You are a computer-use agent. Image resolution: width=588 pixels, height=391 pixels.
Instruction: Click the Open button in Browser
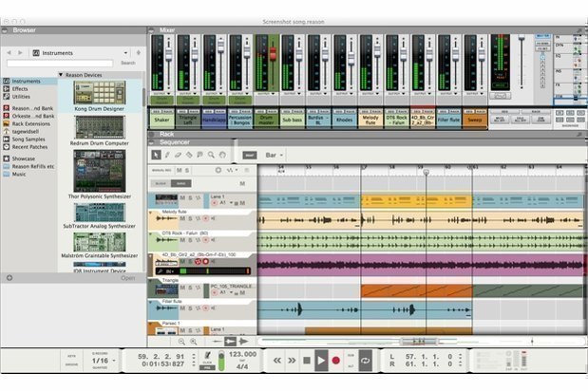coord(128,278)
